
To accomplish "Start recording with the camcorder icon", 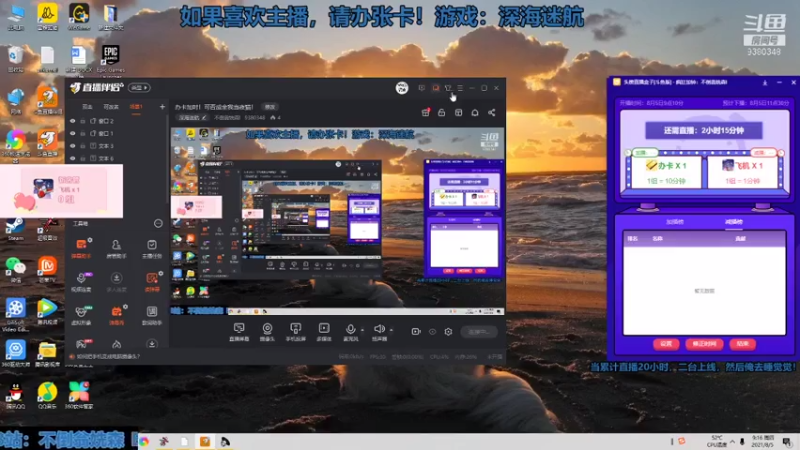I will coord(416,332).
